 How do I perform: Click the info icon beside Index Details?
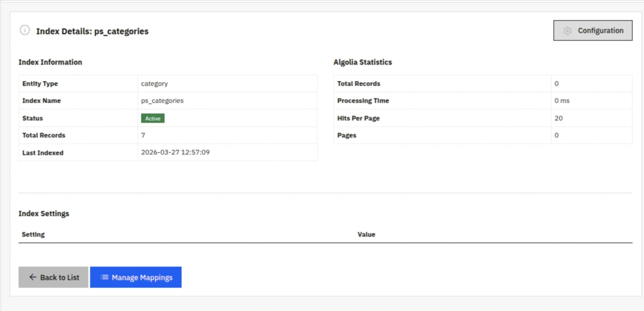(25, 30)
